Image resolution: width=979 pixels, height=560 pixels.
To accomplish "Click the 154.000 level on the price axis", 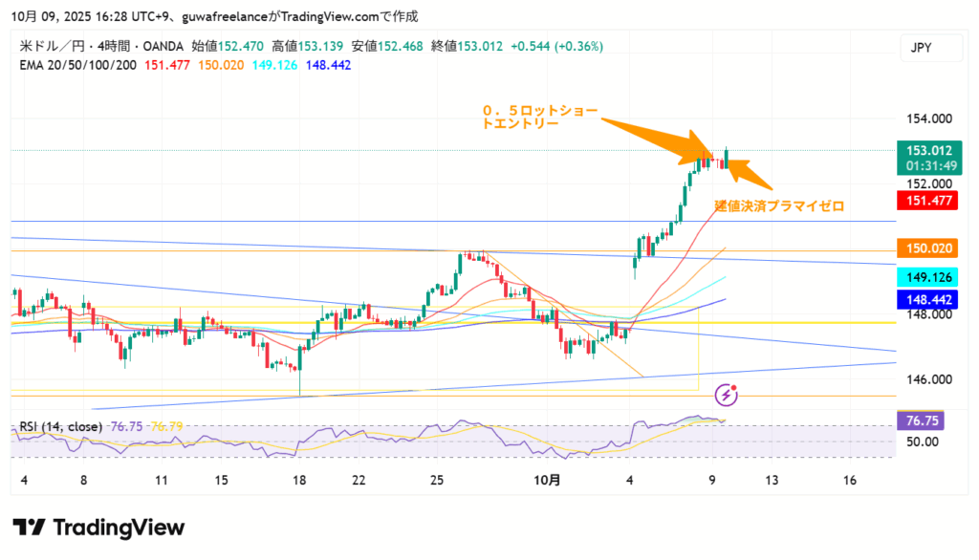I will click(x=927, y=118).
